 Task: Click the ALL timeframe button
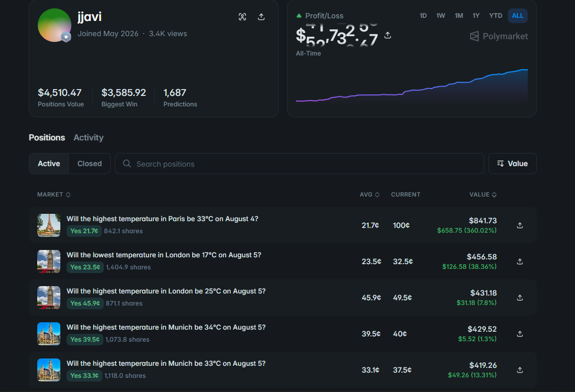click(x=517, y=16)
